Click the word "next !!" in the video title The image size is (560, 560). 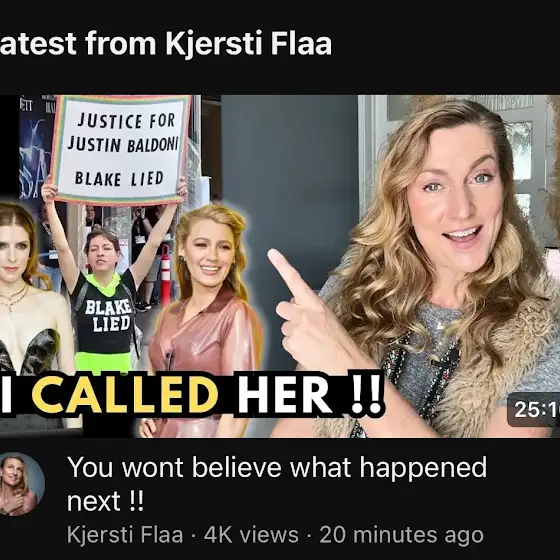pos(105,501)
